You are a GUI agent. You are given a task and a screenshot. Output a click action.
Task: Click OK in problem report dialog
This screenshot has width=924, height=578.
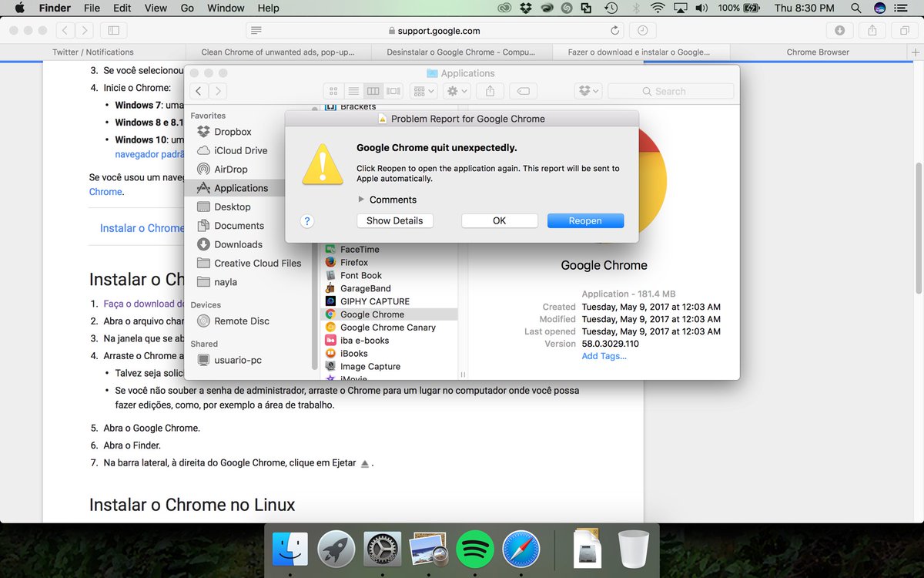point(499,220)
